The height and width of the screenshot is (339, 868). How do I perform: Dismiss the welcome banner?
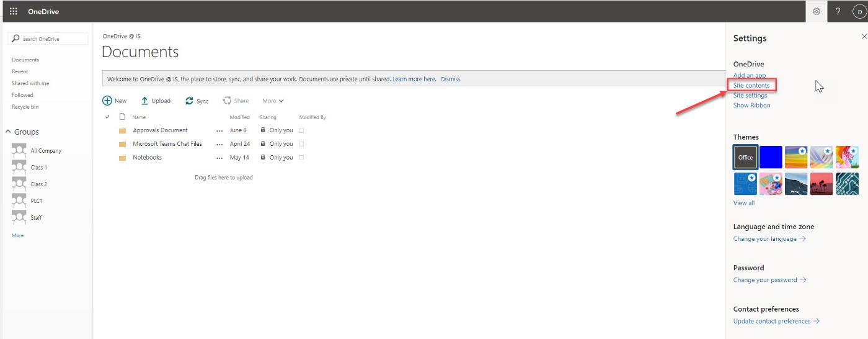451,79
